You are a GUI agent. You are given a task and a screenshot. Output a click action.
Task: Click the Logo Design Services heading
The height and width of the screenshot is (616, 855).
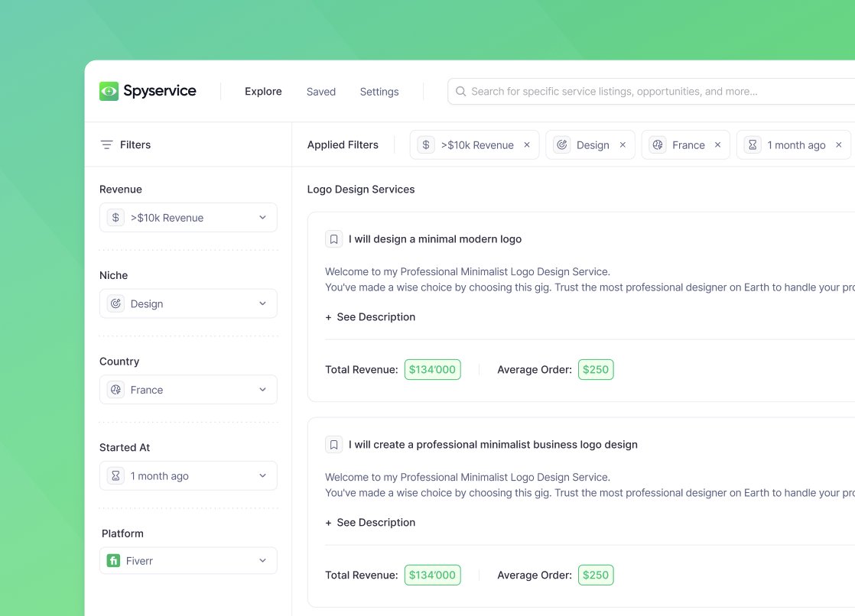click(361, 190)
